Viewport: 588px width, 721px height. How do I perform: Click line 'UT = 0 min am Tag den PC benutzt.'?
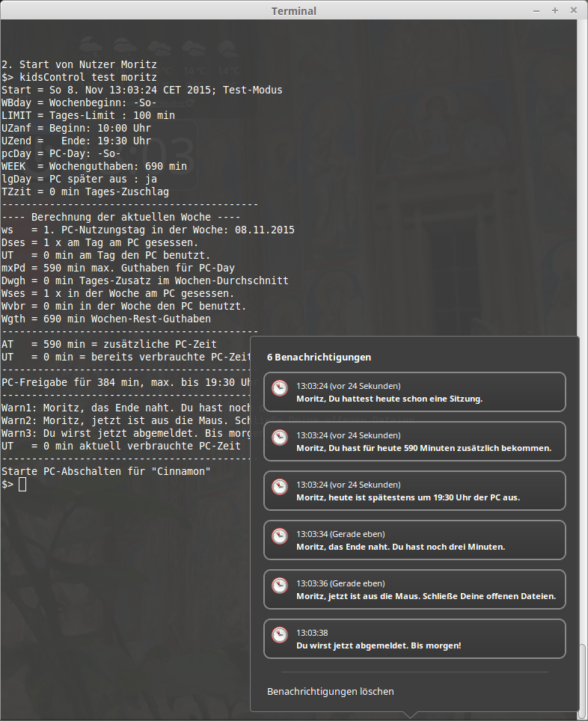105,255
